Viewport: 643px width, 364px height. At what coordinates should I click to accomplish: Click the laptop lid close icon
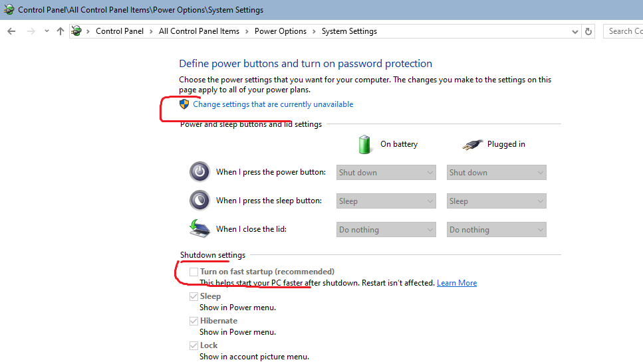(199, 229)
